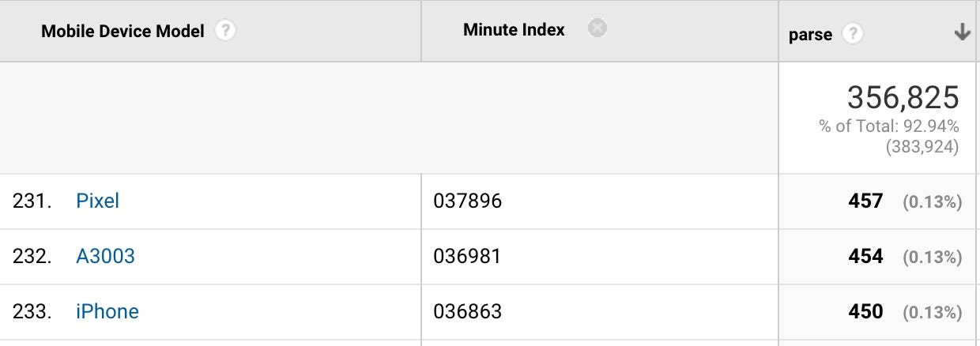The width and height of the screenshot is (980, 346).
Task: Toggle sort arrow in parse column
Action: (x=962, y=32)
